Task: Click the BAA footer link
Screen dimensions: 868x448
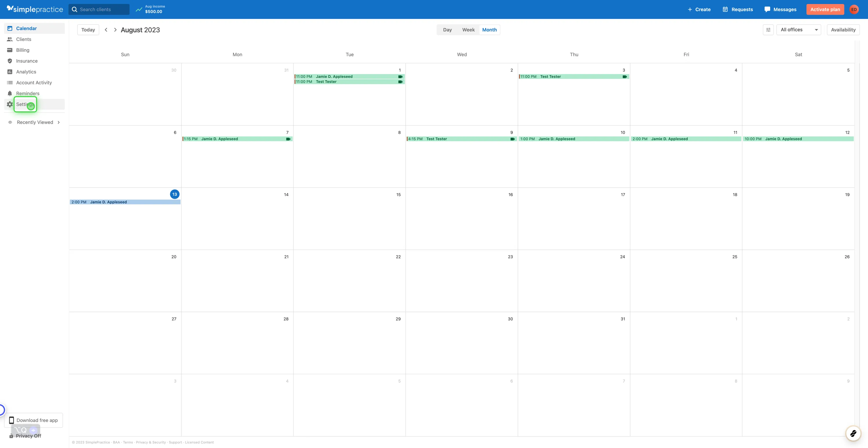Action: pyautogui.click(x=116, y=442)
